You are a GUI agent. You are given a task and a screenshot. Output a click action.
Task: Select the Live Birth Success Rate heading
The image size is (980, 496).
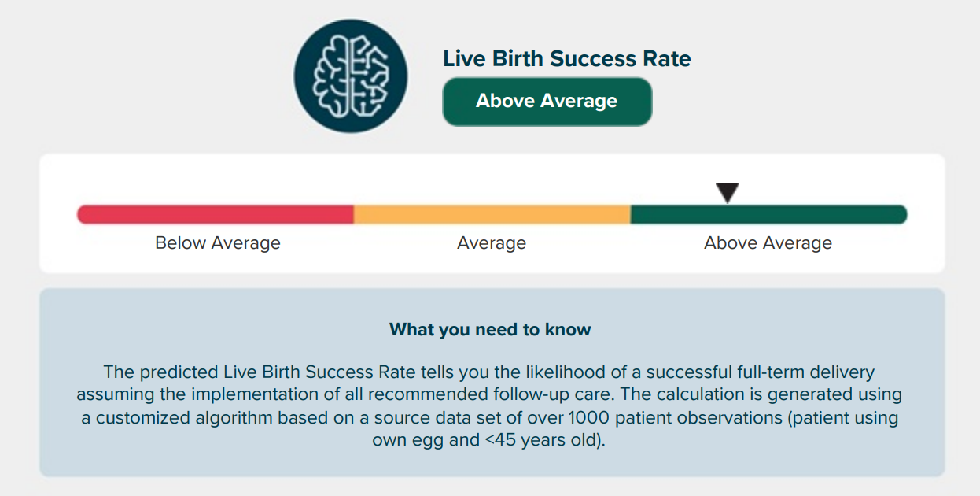click(x=566, y=58)
